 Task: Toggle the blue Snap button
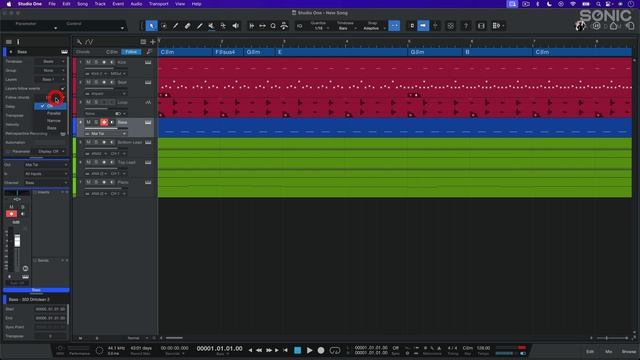point(394,26)
